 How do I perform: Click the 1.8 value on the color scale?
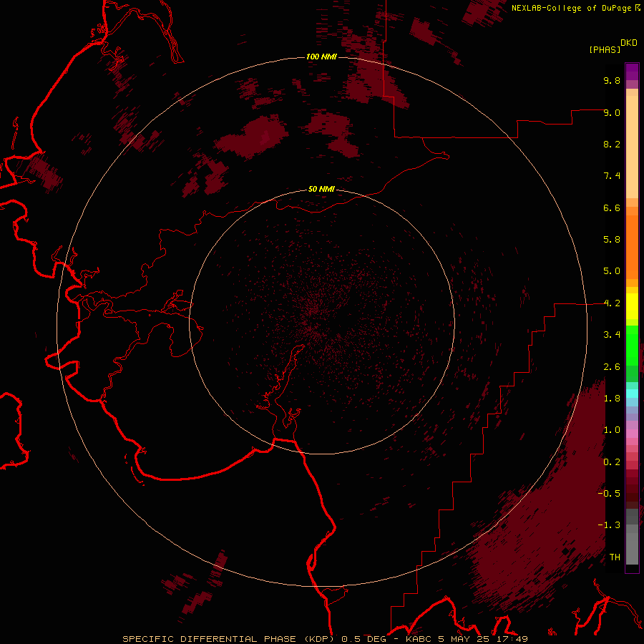click(x=612, y=399)
